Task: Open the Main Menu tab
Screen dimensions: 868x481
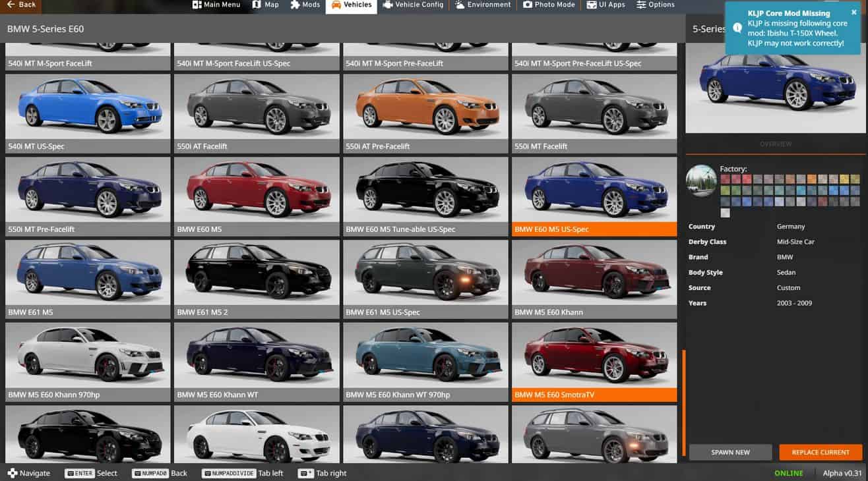Action: (216, 5)
